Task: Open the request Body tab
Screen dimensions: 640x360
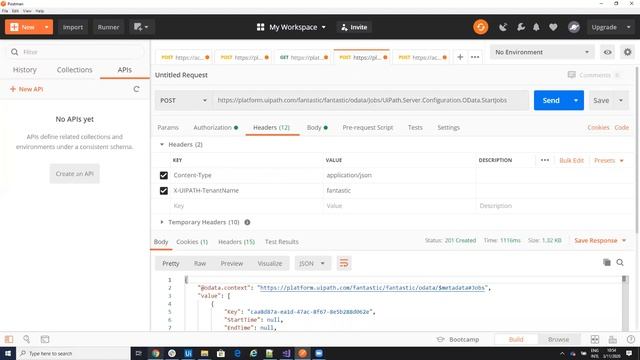Action: (317, 127)
